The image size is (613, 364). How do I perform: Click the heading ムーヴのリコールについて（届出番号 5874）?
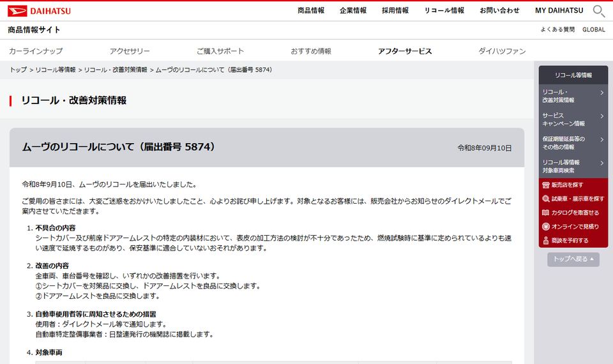click(119, 147)
